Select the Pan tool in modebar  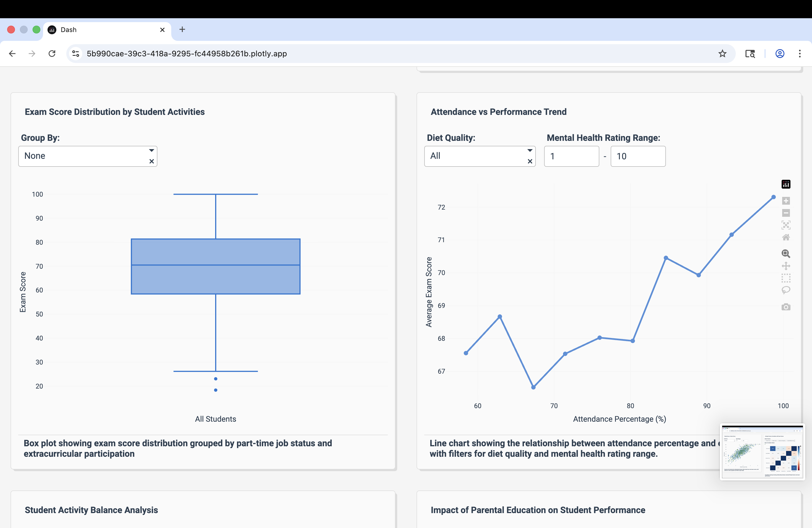pyautogui.click(x=786, y=266)
